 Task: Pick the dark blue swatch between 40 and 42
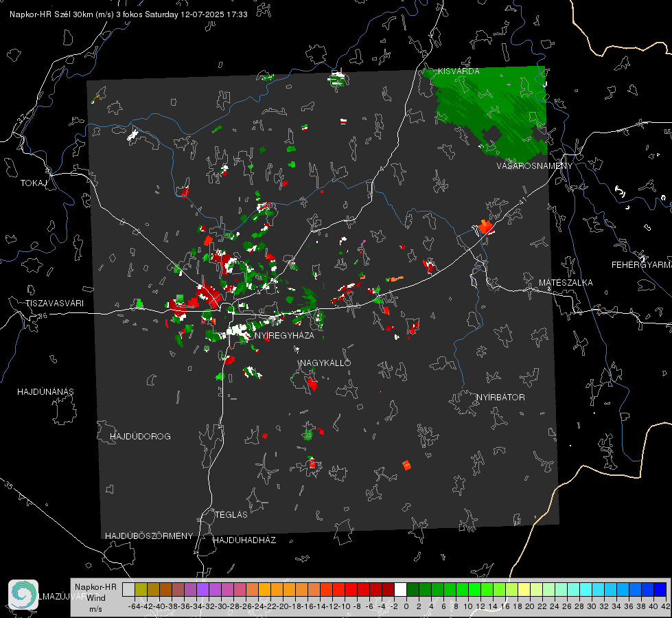tap(660, 590)
